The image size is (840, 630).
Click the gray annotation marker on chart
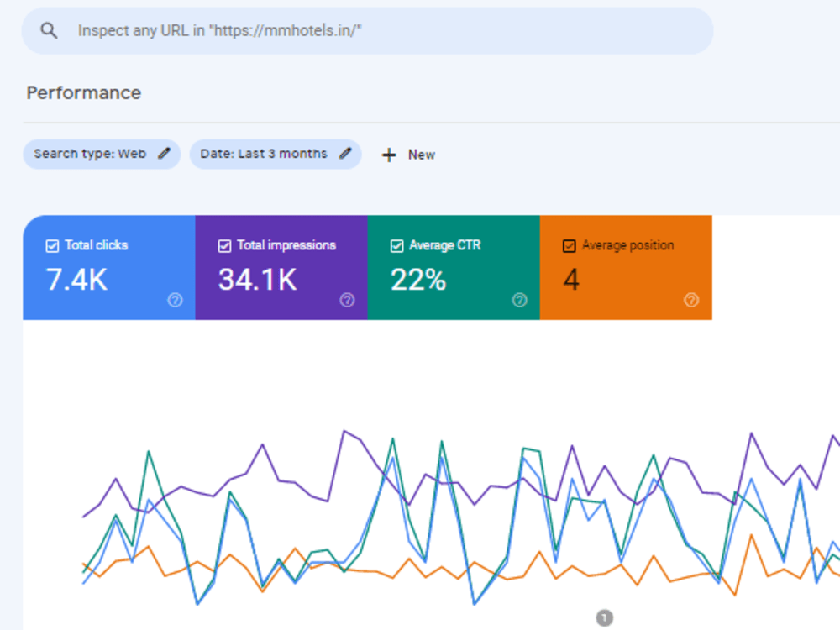tap(604, 617)
